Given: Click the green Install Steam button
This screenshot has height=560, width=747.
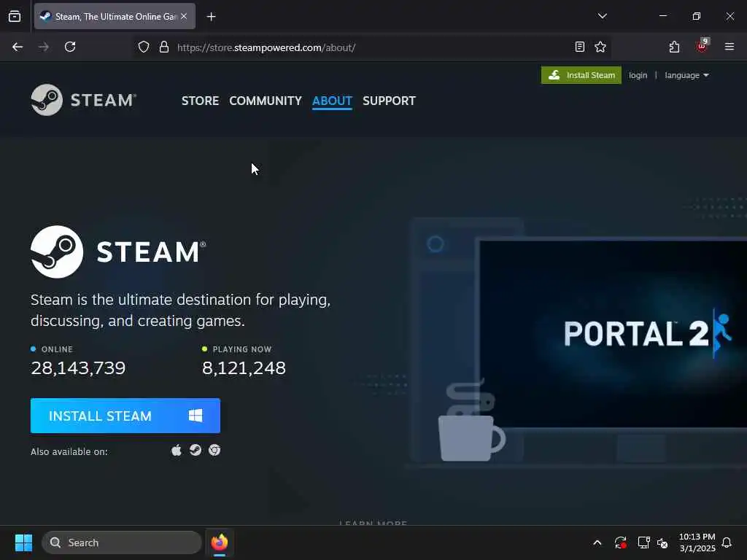Looking at the screenshot, I should (581, 75).
